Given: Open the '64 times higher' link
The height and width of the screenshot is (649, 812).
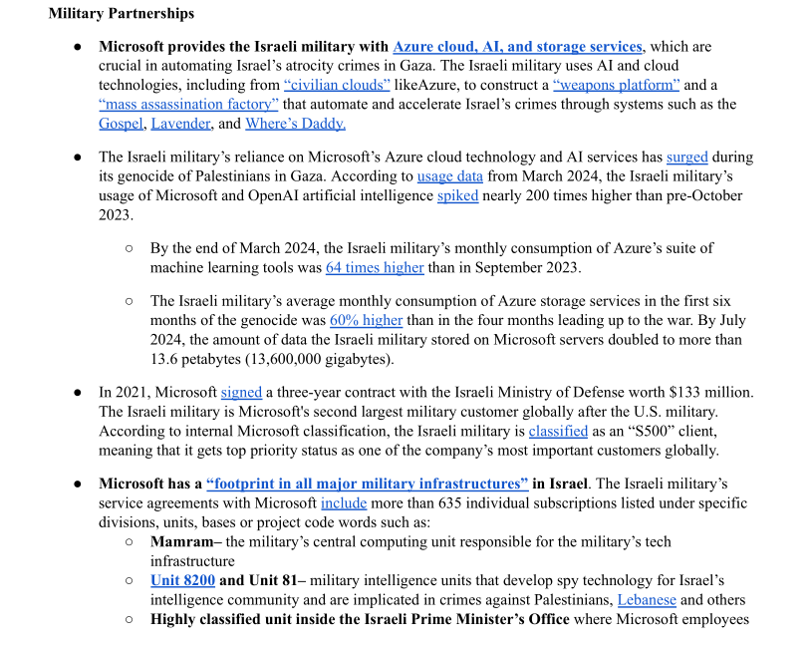Looking at the screenshot, I should (x=375, y=267).
